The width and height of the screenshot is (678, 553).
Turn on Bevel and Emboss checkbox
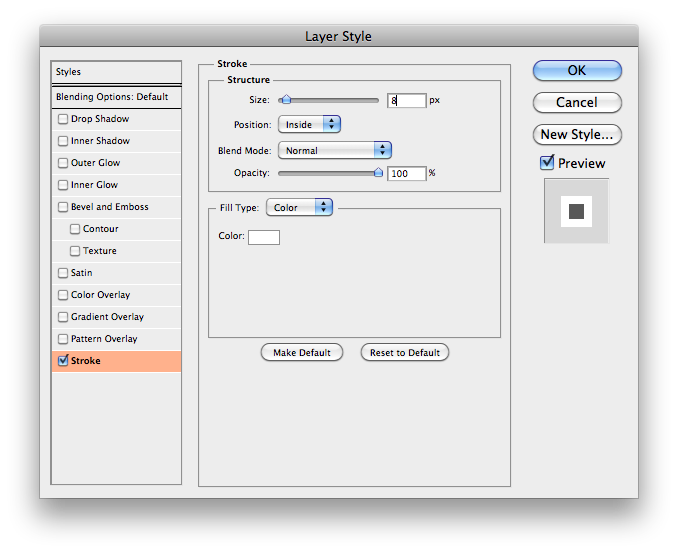coord(63,207)
